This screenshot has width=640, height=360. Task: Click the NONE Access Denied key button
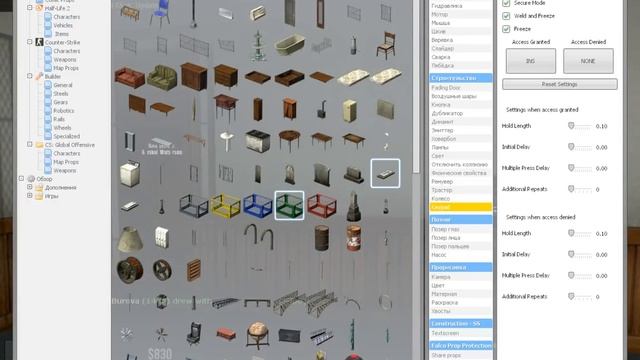[588, 61]
